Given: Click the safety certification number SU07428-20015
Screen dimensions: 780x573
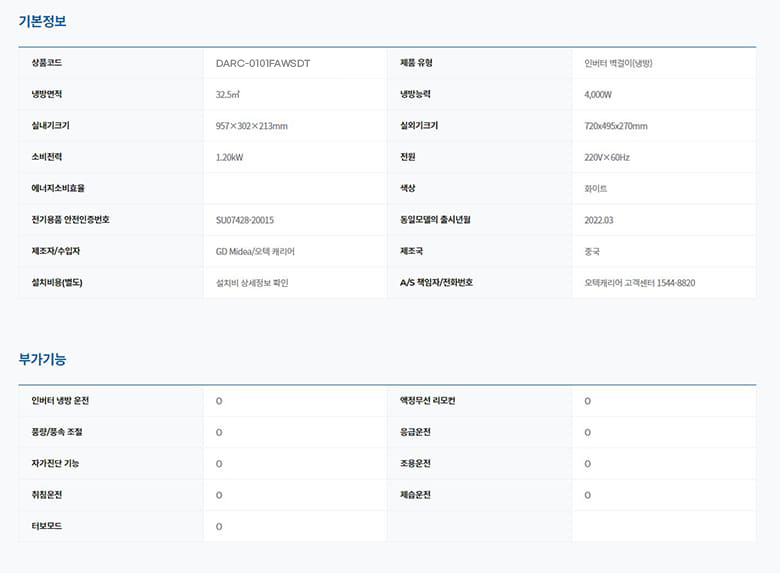Looking at the screenshot, I should (245, 220).
